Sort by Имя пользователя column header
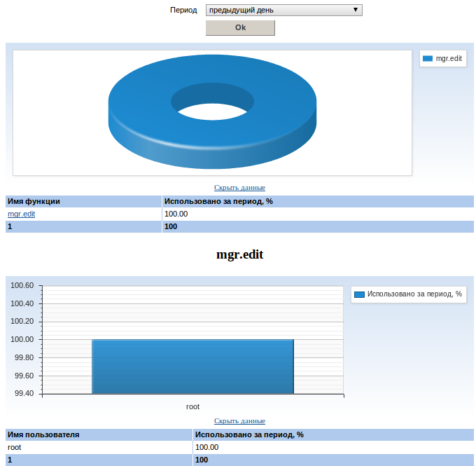476x466 pixels. click(43, 434)
